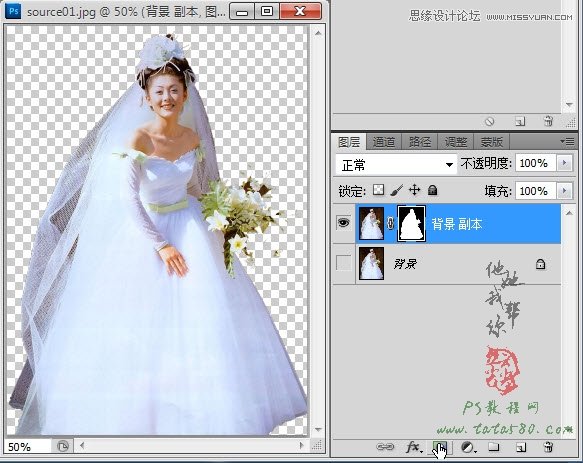Select the 背景 layer thumbnail

point(371,264)
